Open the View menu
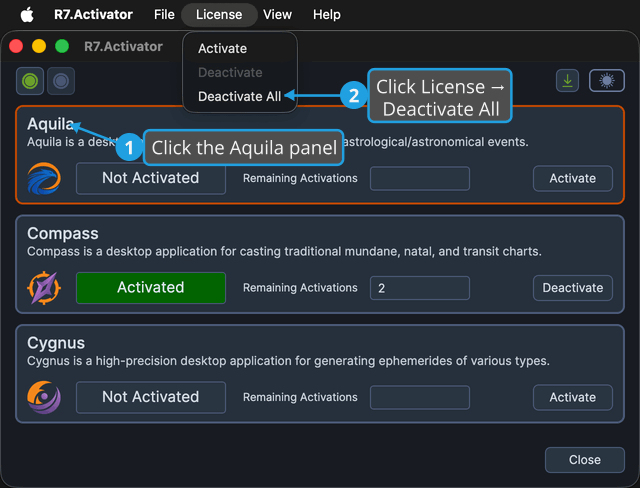640x488 pixels. [x=277, y=15]
